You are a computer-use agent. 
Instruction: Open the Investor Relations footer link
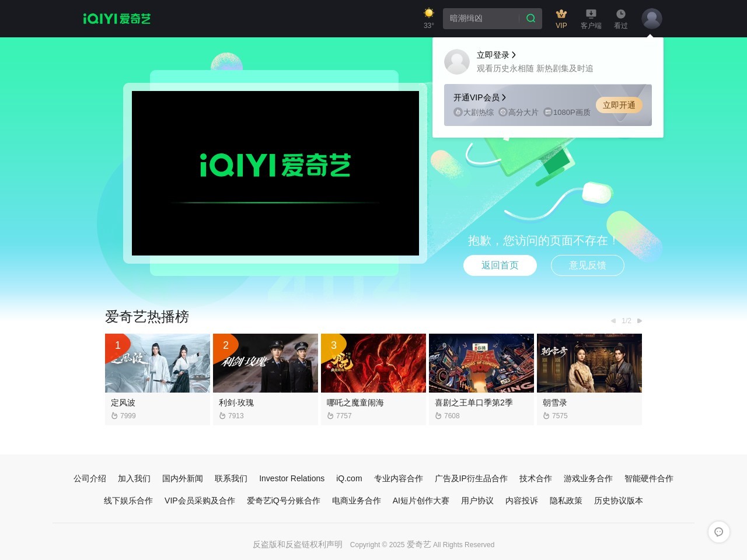tap(292, 478)
